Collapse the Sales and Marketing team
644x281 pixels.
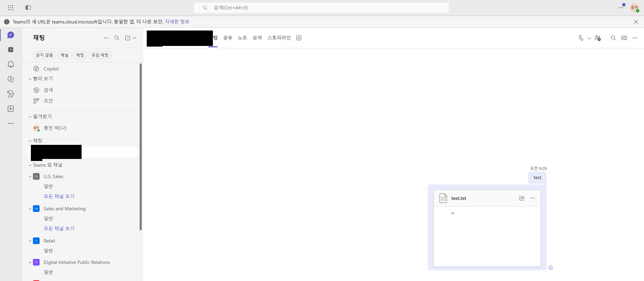30,209
